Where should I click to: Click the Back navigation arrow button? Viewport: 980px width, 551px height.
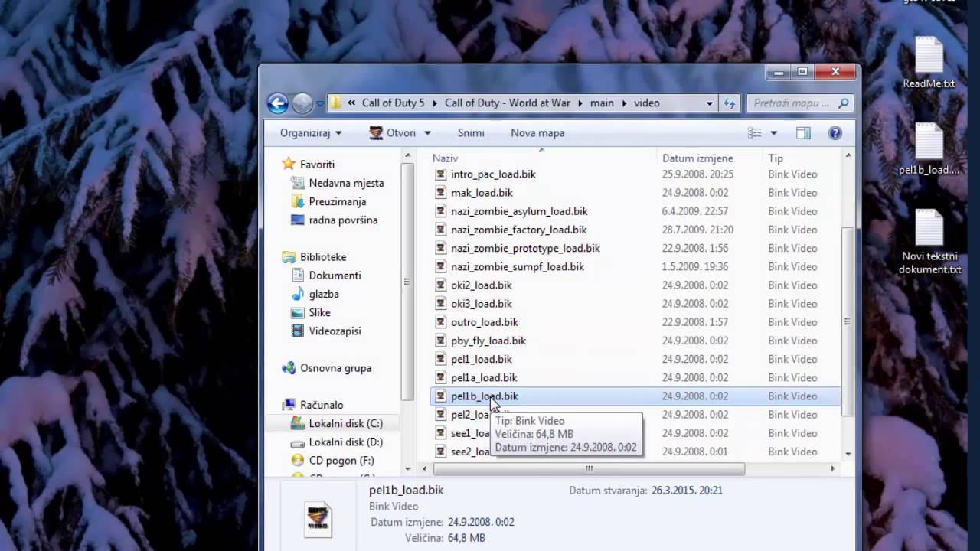pyautogui.click(x=278, y=103)
